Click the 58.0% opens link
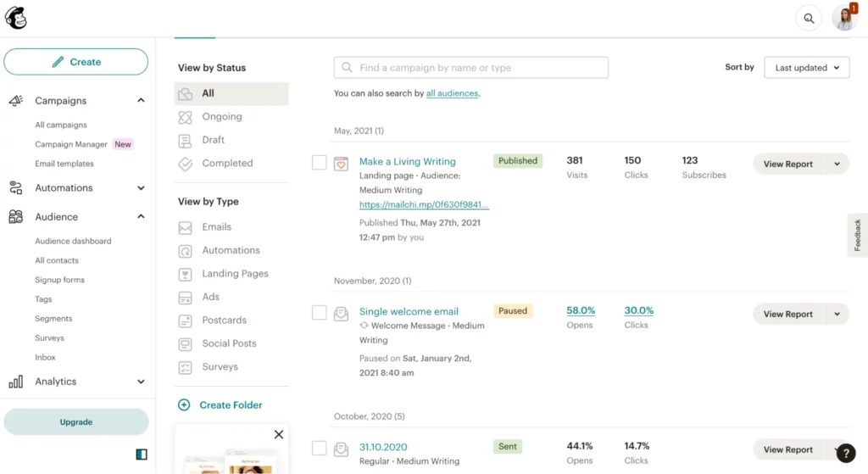 pos(581,310)
